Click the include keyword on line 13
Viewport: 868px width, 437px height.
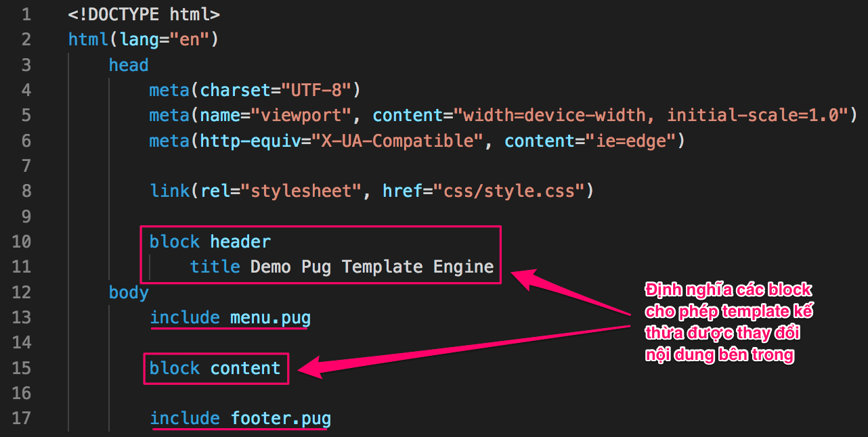point(185,317)
